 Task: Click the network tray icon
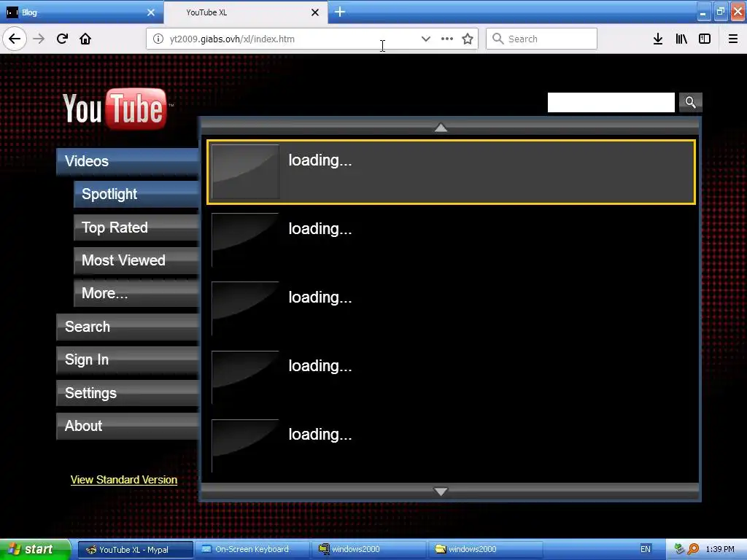click(x=680, y=550)
